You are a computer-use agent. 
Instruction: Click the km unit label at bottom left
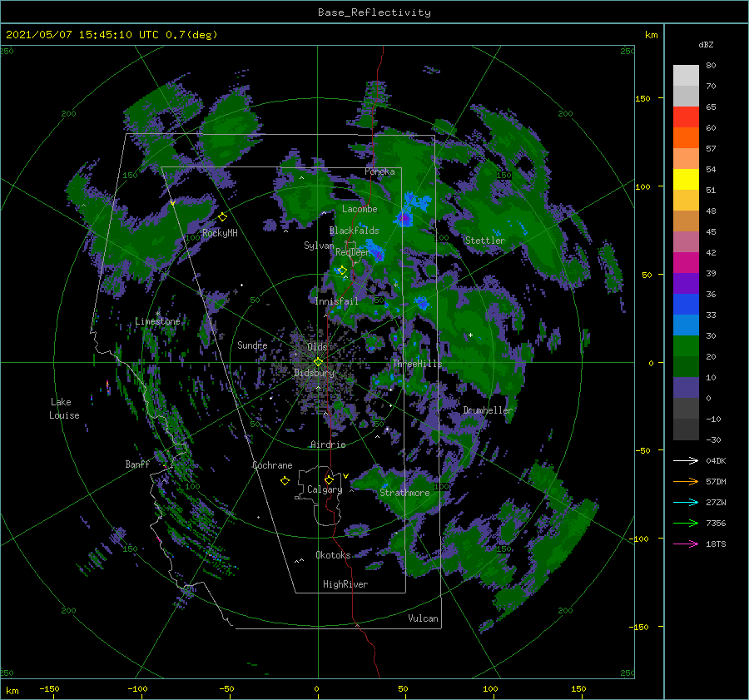pyautogui.click(x=12, y=691)
